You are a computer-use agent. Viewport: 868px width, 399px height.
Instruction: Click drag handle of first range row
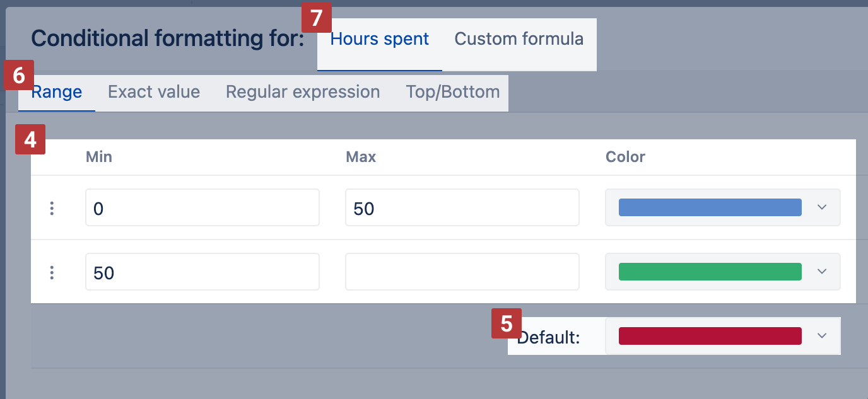click(x=52, y=208)
